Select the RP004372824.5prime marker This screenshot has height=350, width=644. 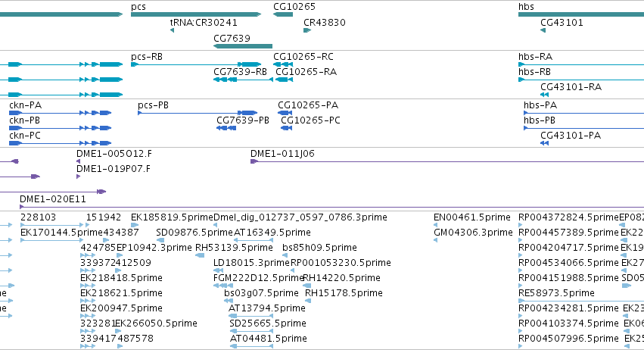(x=521, y=225)
